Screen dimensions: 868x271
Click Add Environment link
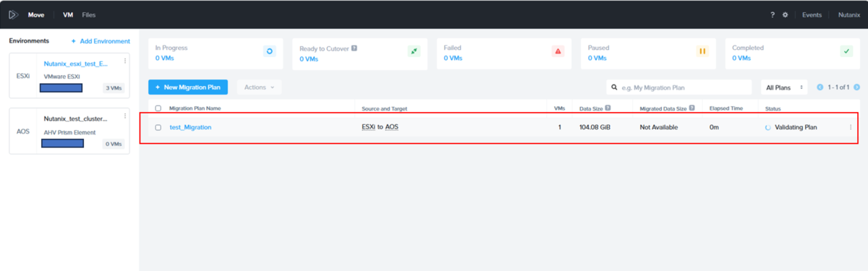point(101,41)
